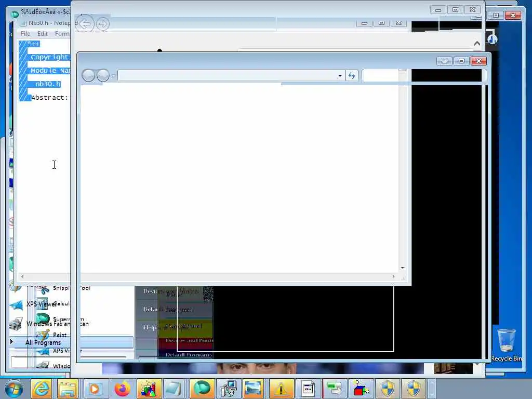Close the front explorer window

478,61
